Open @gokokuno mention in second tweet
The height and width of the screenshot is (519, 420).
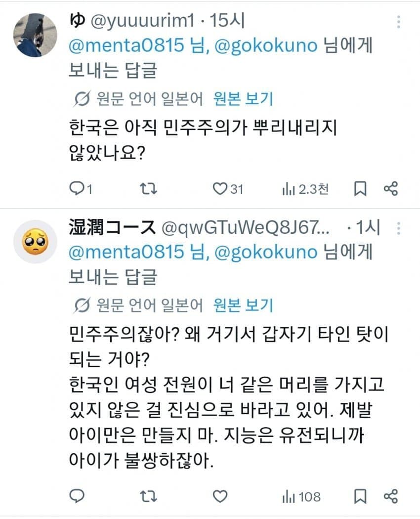pyautogui.click(x=266, y=252)
